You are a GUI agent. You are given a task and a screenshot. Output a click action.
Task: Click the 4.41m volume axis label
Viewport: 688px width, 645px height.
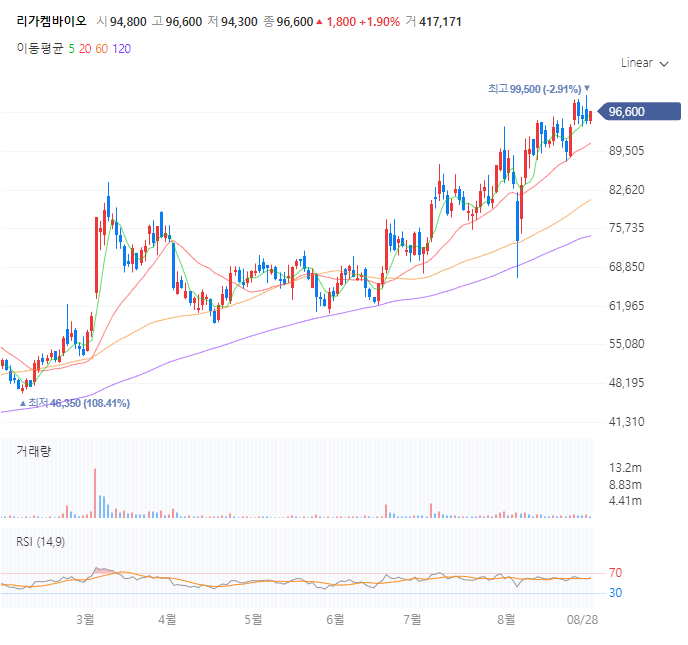click(x=625, y=501)
